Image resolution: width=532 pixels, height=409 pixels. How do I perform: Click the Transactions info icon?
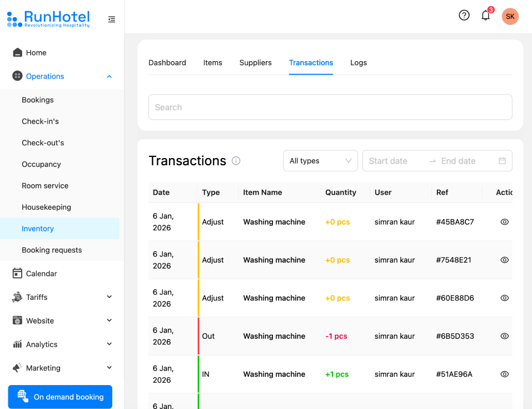pos(236,161)
